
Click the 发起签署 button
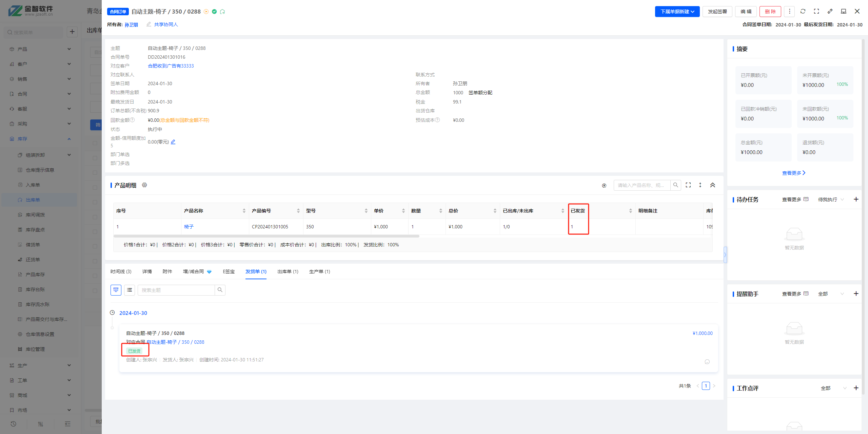click(x=717, y=12)
